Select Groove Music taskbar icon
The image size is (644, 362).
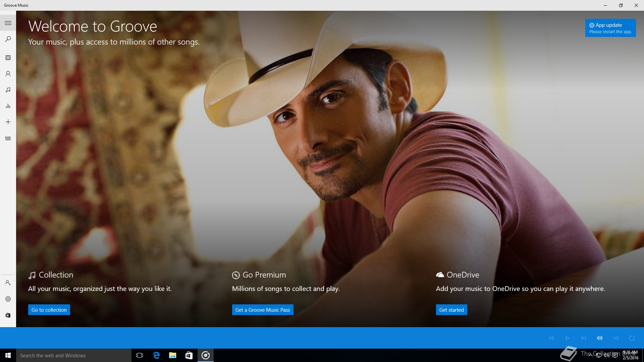[206, 355]
